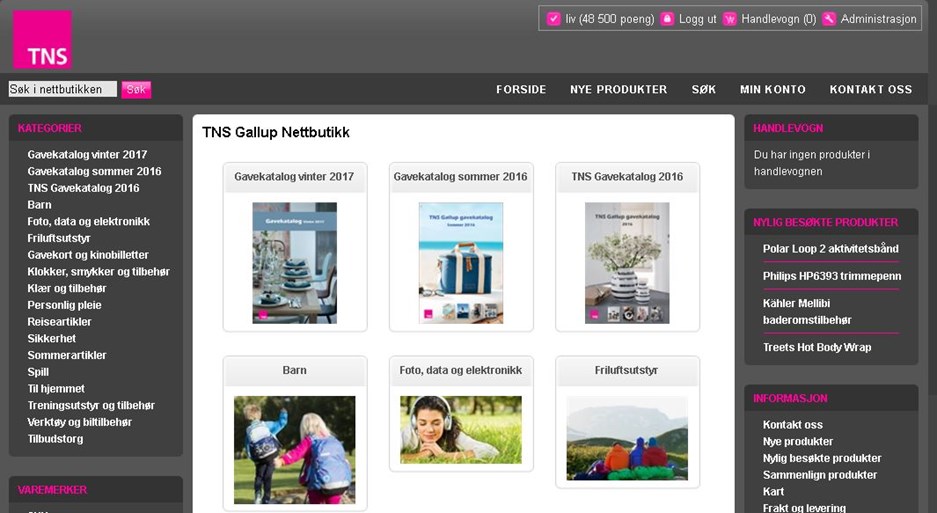Open Barn category in the sidebar
The image size is (937, 513).
39,204
